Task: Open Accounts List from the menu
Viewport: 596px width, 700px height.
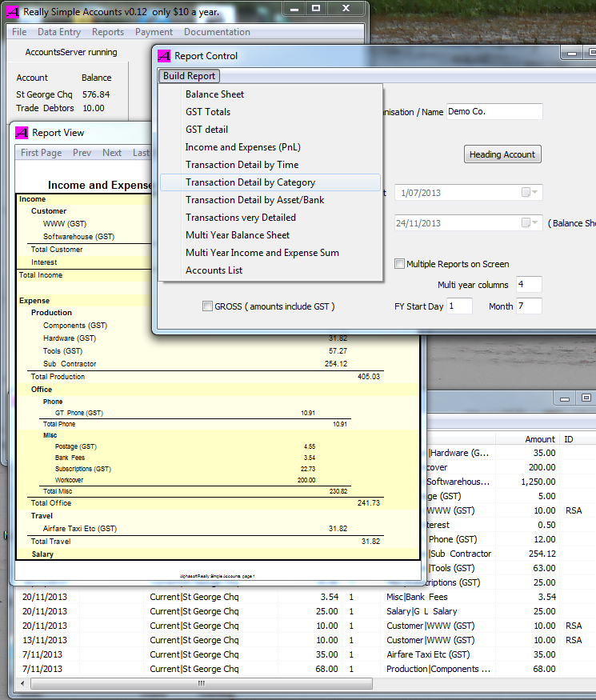Action: click(x=214, y=270)
